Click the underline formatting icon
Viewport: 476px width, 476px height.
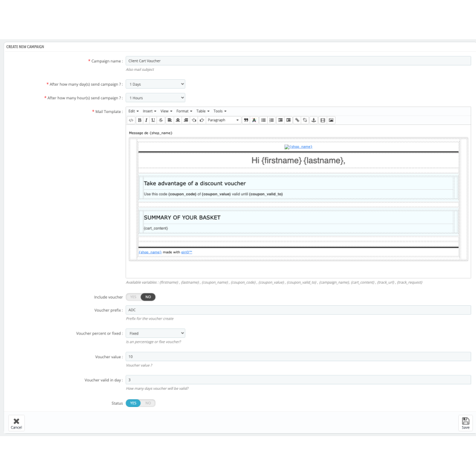point(153,120)
